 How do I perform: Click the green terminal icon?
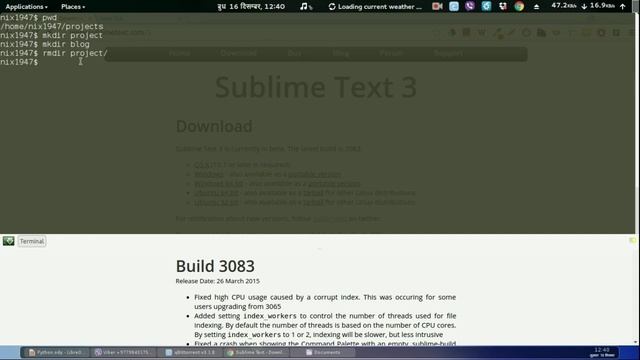click(9, 241)
